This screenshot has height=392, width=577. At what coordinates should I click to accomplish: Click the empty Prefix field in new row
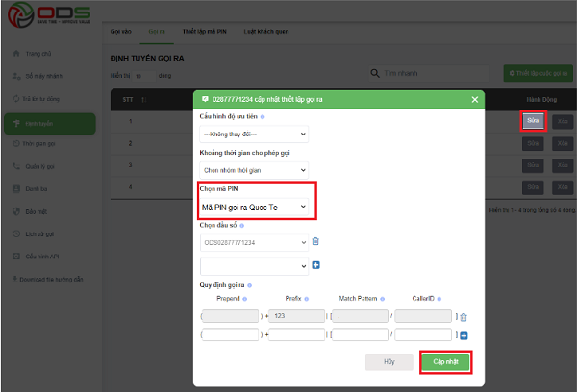pyautogui.click(x=296, y=334)
